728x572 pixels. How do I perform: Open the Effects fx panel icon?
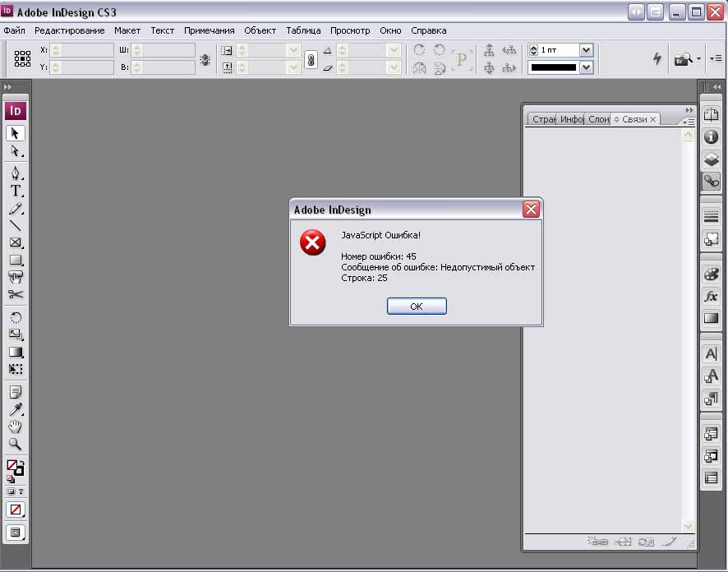coord(711,296)
